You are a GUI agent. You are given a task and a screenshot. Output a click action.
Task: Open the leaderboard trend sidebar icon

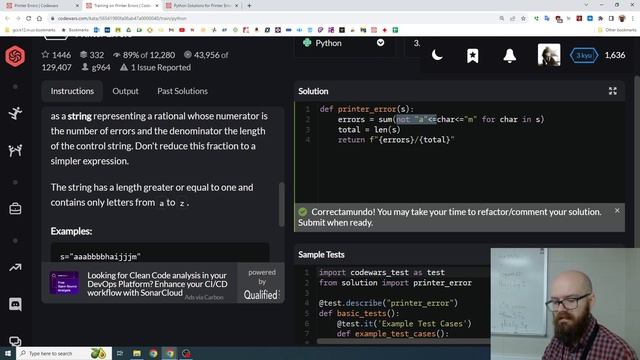15,267
